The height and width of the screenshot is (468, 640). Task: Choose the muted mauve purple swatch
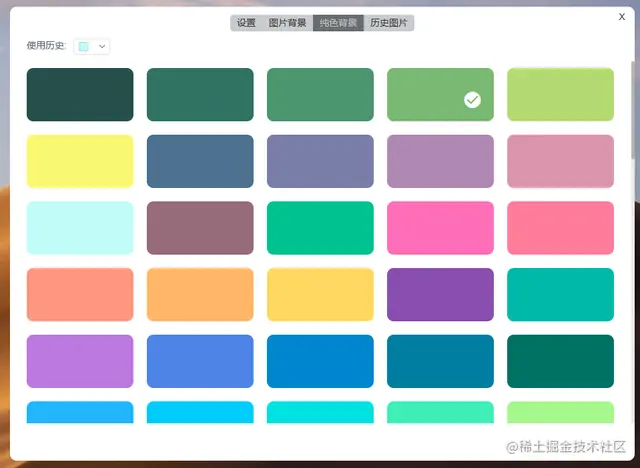click(440, 161)
